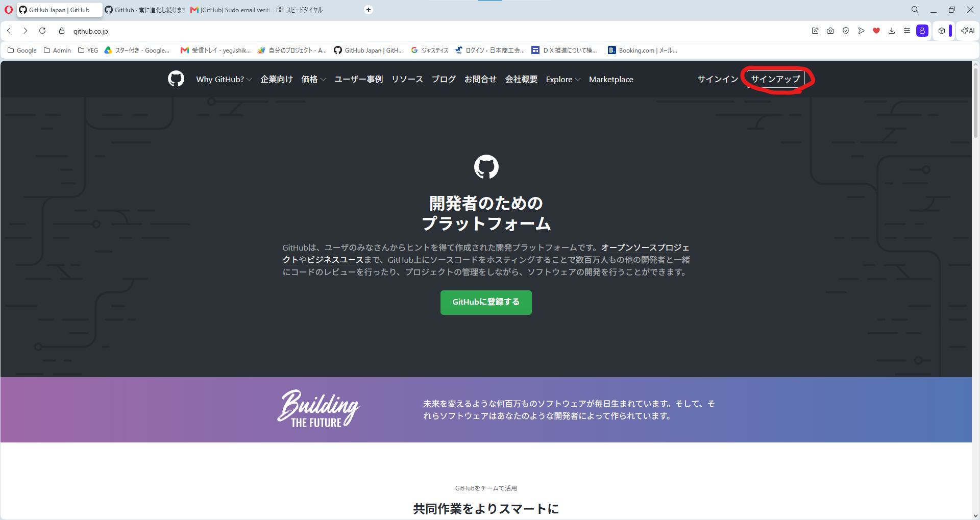Open the ジャスティス Google bookmark
The width and height of the screenshot is (980, 520).
(430, 50)
